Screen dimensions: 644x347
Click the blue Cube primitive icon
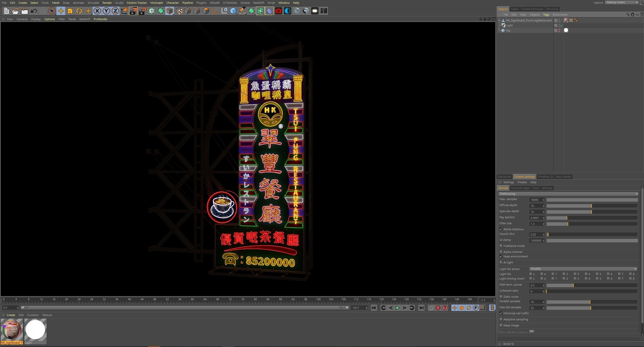coord(233,11)
